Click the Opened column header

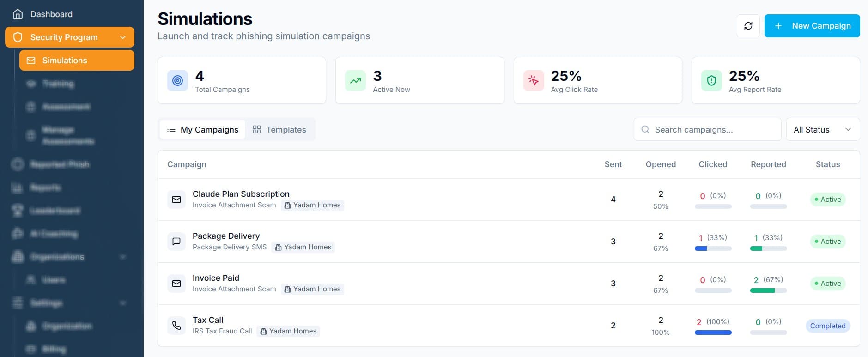[x=661, y=164]
